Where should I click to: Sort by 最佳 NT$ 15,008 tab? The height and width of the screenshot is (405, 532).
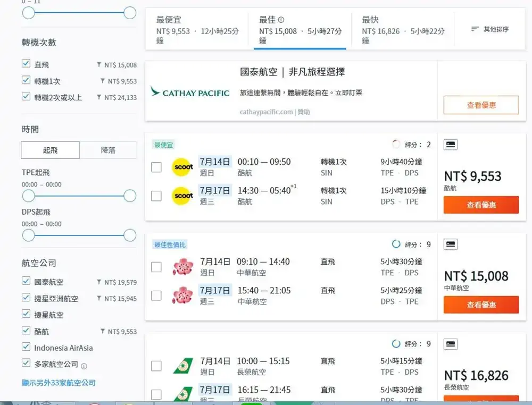click(x=300, y=30)
